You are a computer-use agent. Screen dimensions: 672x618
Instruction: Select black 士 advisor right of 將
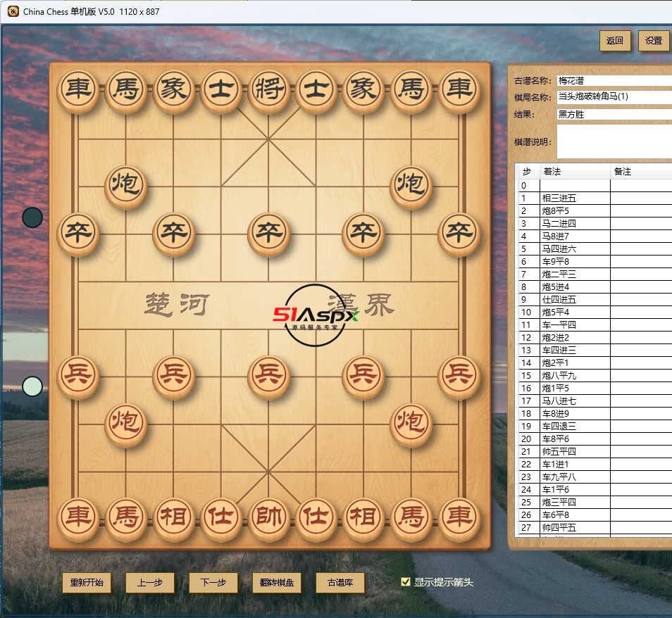coord(316,89)
